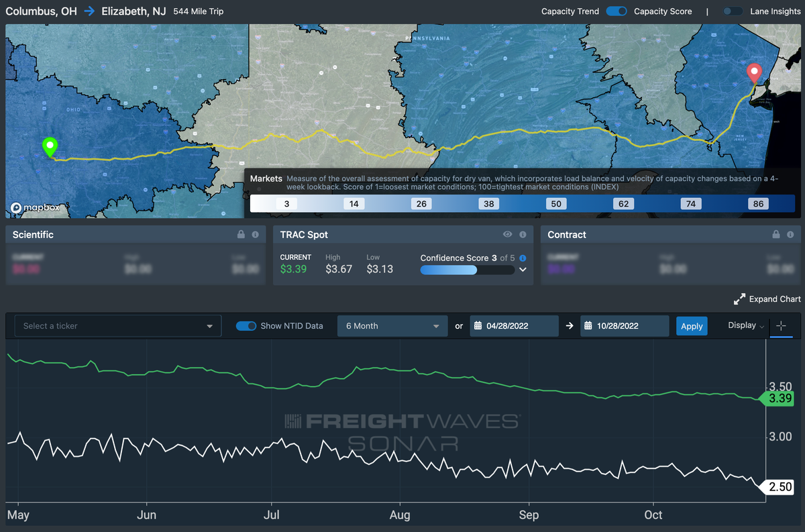This screenshot has height=532, width=805.
Task: Click the Jun label on the axis
Action: (146, 515)
